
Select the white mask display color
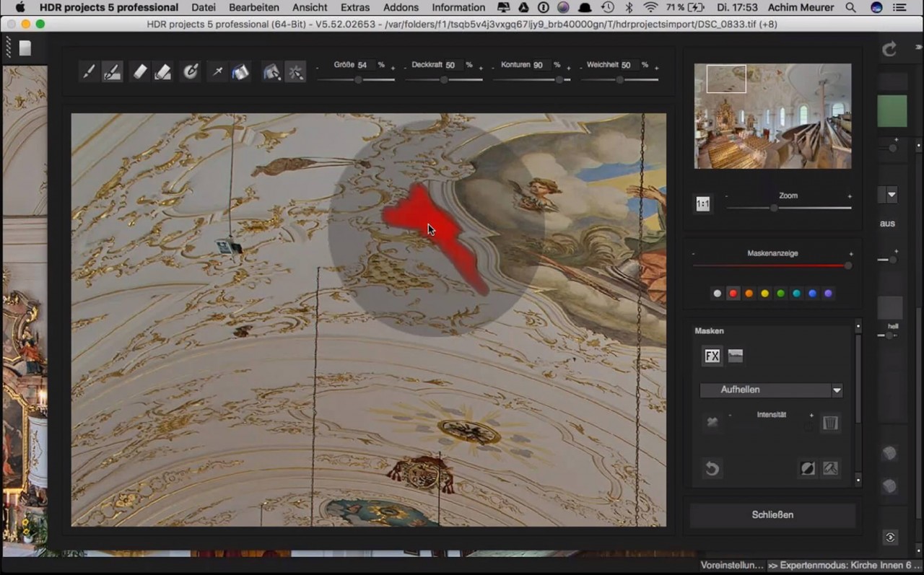pos(717,293)
